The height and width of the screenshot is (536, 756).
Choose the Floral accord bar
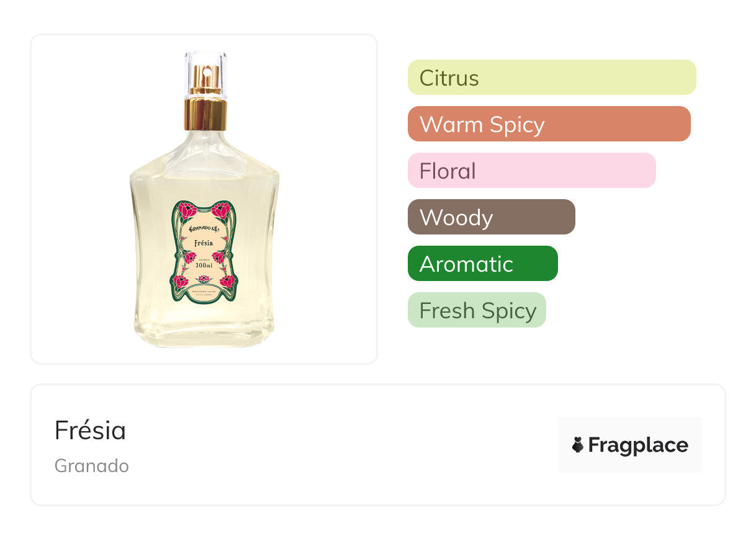coord(531,171)
